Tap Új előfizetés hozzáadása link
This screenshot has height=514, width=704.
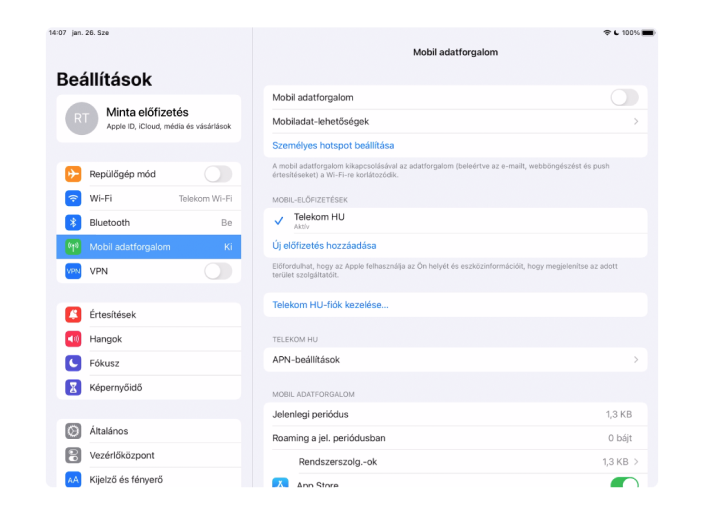click(324, 245)
